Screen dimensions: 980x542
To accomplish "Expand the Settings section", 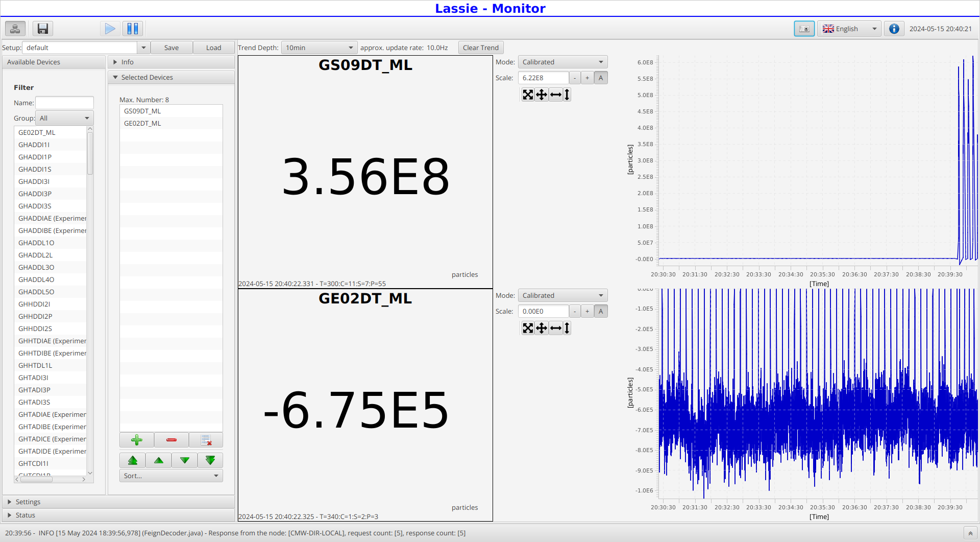I will tap(118, 502).
